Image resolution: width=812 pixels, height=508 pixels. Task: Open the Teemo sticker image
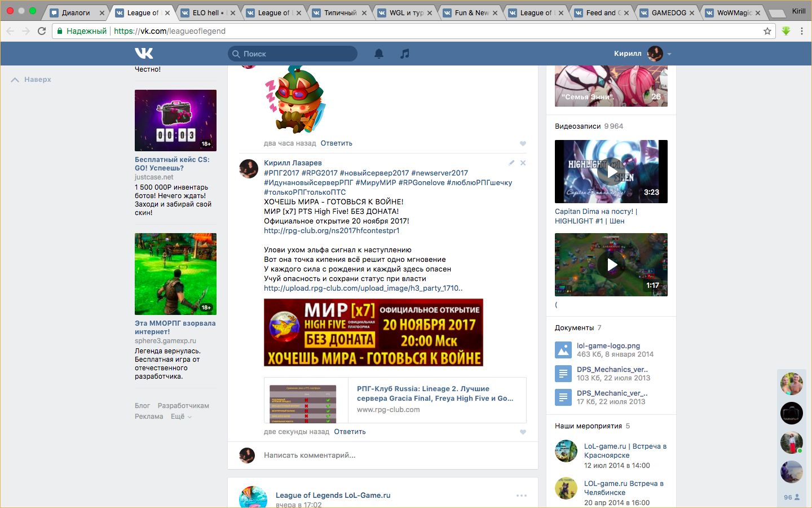tap(295, 99)
